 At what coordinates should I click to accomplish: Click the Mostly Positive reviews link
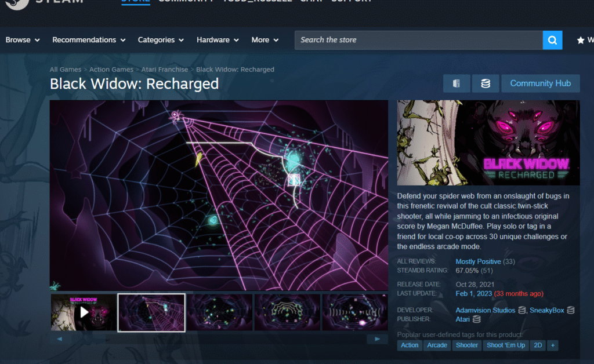point(477,261)
